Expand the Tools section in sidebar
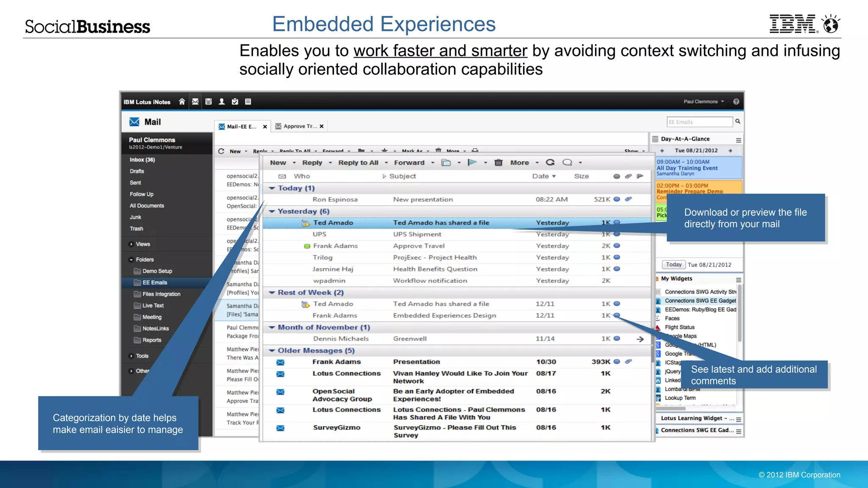This screenshot has width=868, height=488. point(131,356)
